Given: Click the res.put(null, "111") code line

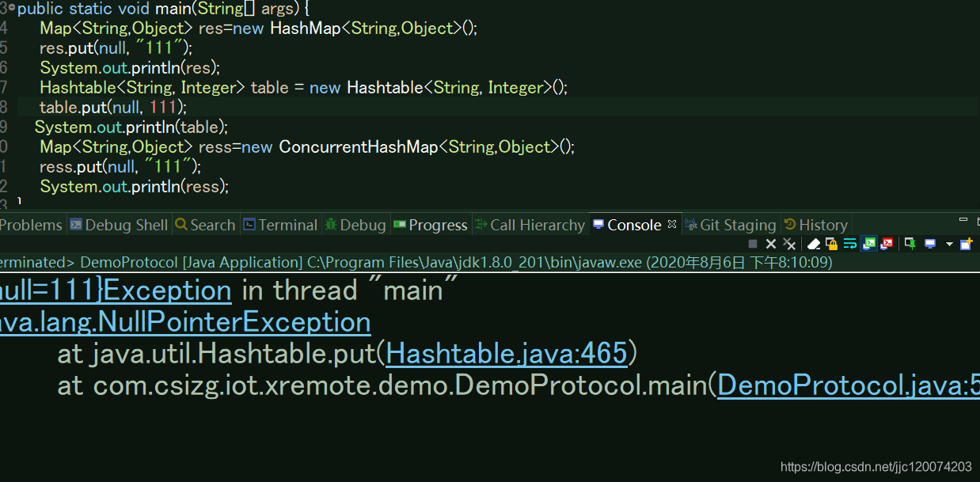Looking at the screenshot, I should click(116, 47).
